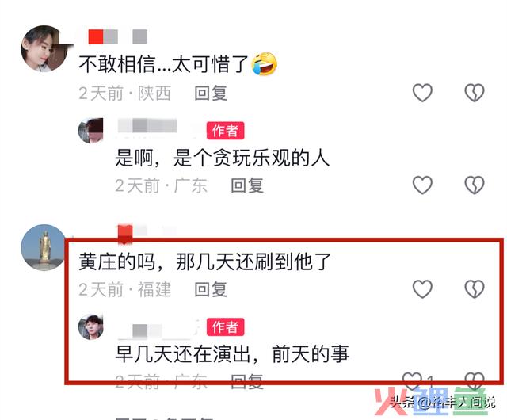The width and height of the screenshot is (507, 420).
Task: Like the Shaanxi comment with heart icon
Action: (422, 93)
